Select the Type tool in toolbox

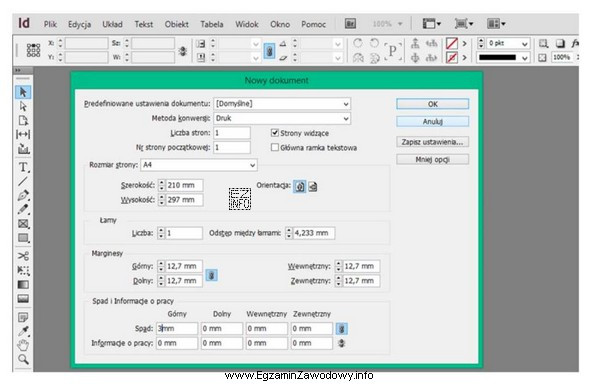[23, 167]
